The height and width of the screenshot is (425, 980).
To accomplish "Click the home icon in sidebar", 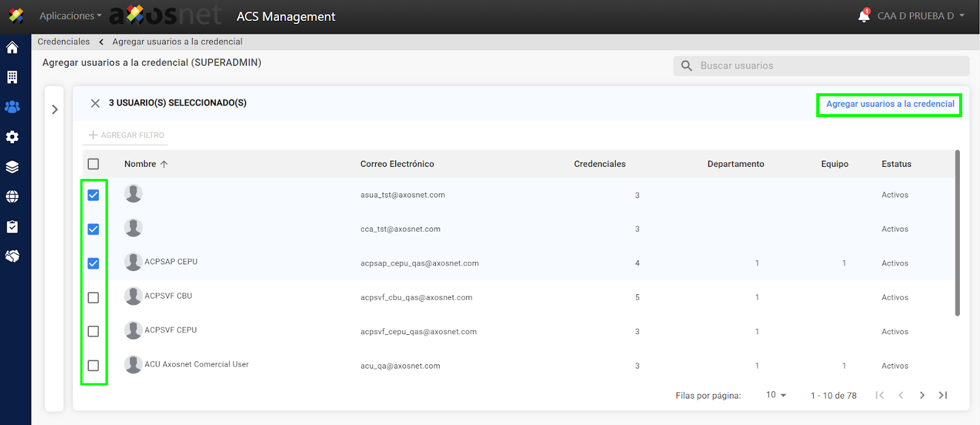I will (x=12, y=47).
